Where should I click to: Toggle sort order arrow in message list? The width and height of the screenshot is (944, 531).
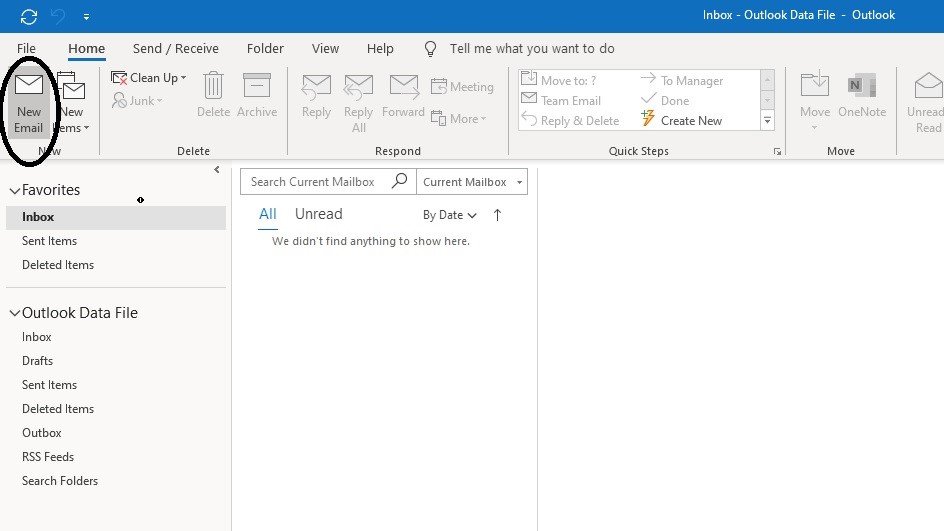[x=497, y=215]
